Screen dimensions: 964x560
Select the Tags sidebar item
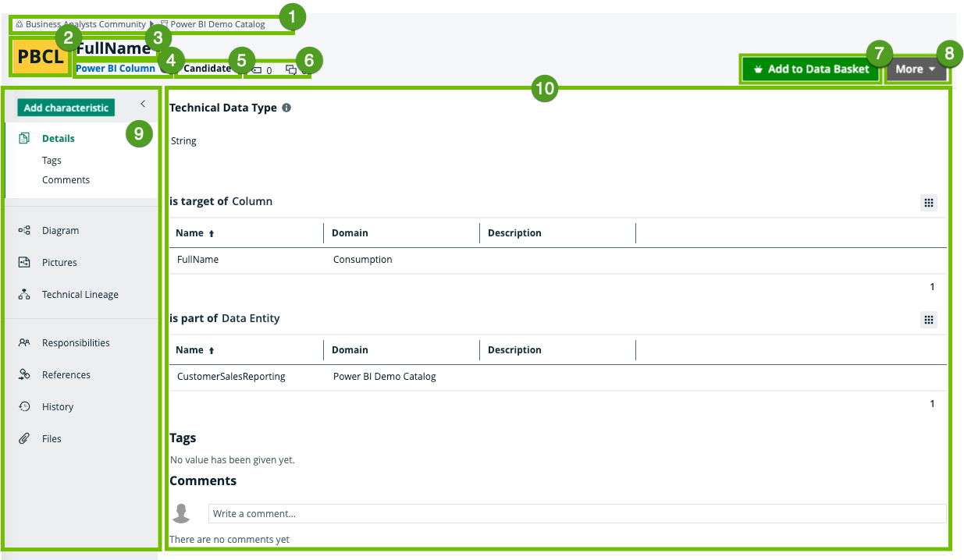[x=52, y=161]
